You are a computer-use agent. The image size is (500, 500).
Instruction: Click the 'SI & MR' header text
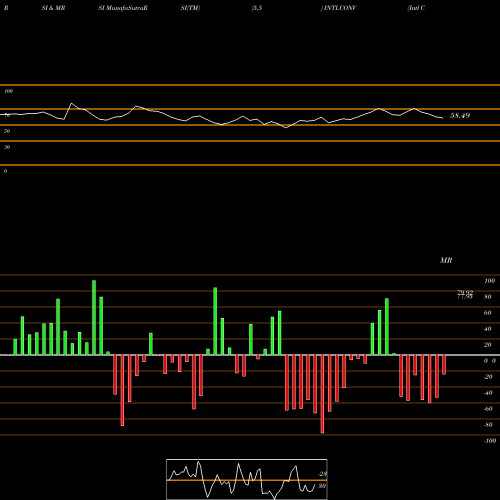(x=53, y=8)
